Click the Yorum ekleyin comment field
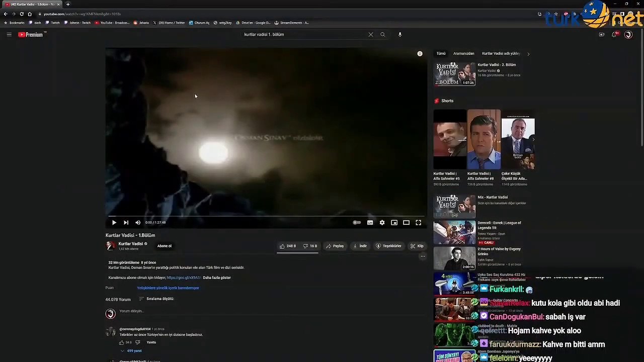644x362 pixels. click(x=272, y=311)
